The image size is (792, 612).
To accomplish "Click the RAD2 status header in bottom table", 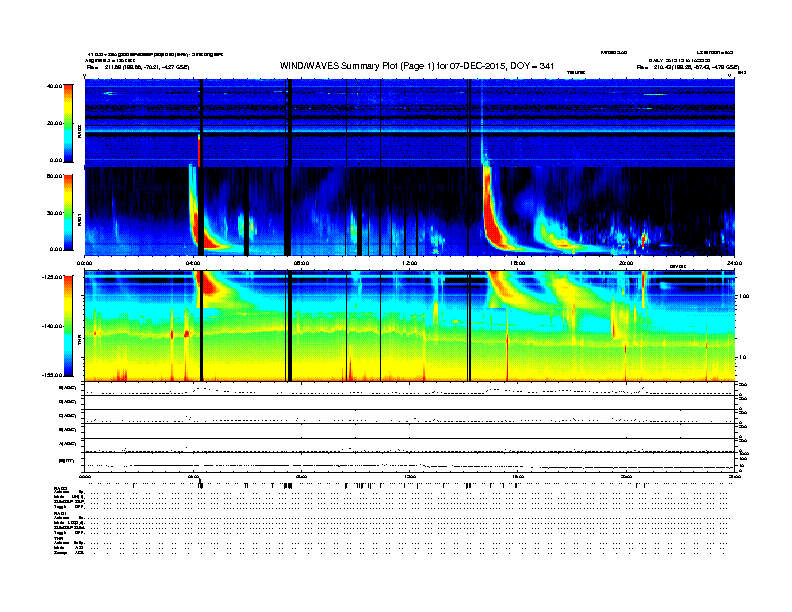I will click(61, 488).
